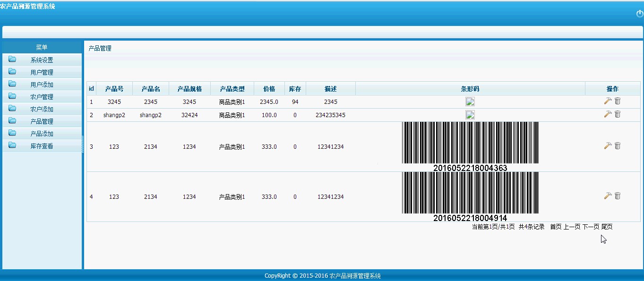644x281 pixels.
Task: Click description cell 234235345
Action: (x=331, y=115)
